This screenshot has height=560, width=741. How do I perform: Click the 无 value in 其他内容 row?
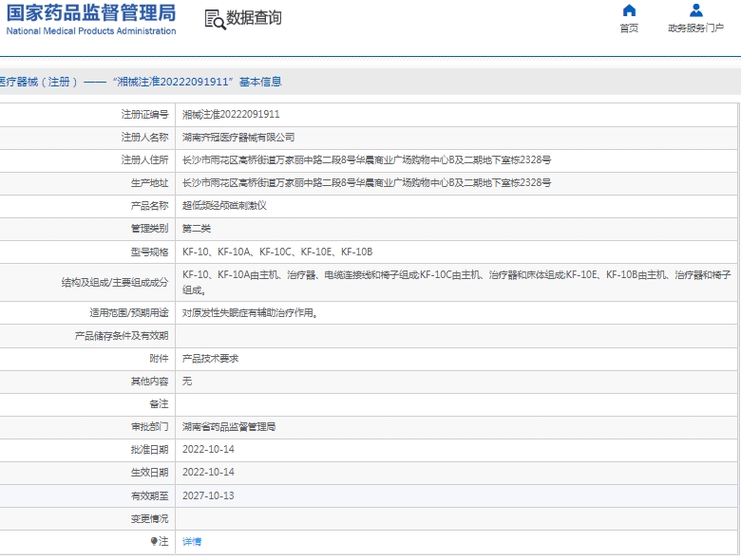click(x=187, y=381)
